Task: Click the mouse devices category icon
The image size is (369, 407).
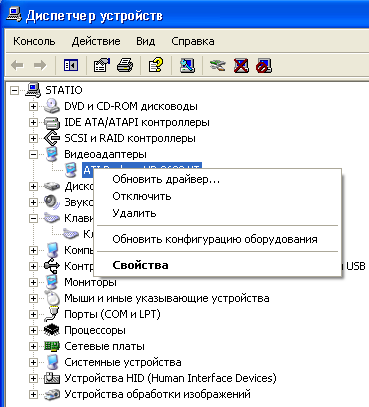Action: [52, 298]
